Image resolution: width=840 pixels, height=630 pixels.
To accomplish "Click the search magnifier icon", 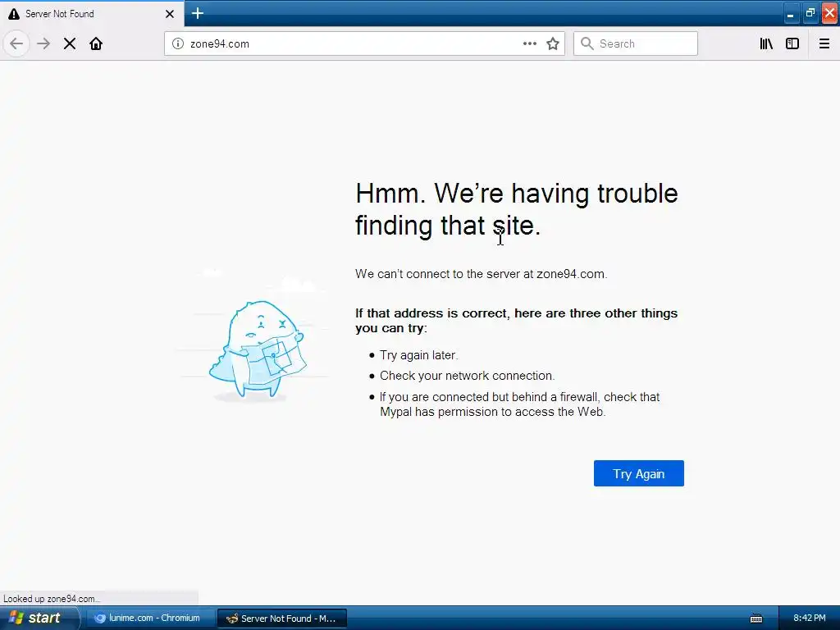I will pyautogui.click(x=587, y=43).
